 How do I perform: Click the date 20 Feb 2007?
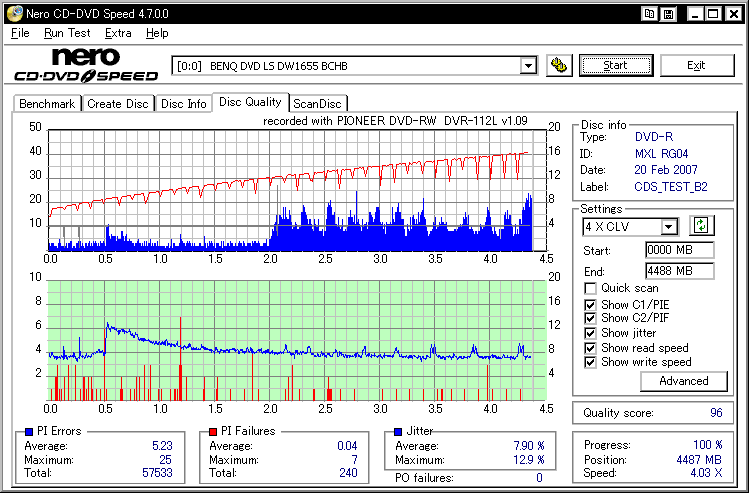pos(666,170)
